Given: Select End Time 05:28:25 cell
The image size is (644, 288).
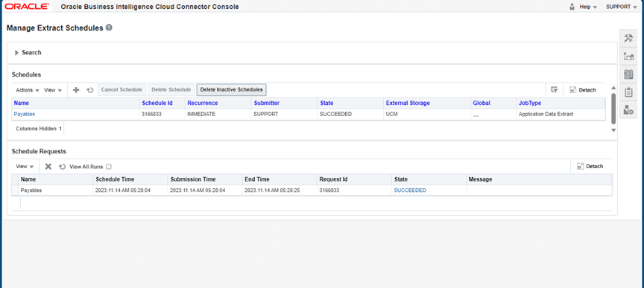Looking at the screenshot, I should 272,191.
